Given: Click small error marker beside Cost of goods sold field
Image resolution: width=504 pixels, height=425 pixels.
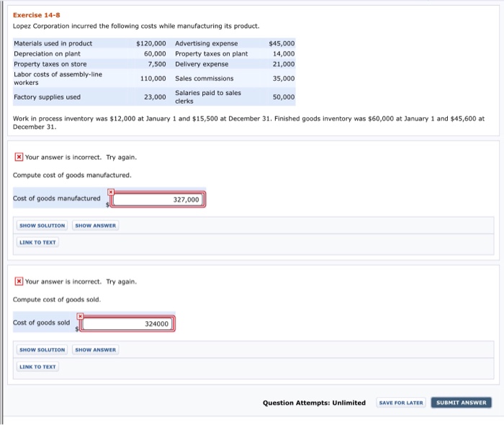Looking at the screenshot, I should [x=80, y=316].
